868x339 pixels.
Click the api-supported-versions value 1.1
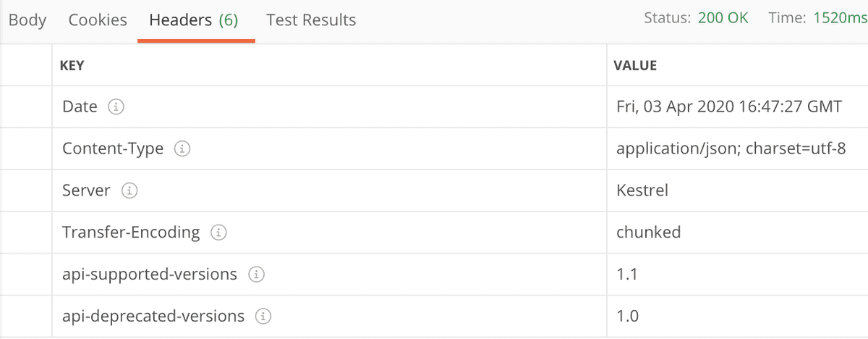(x=626, y=275)
